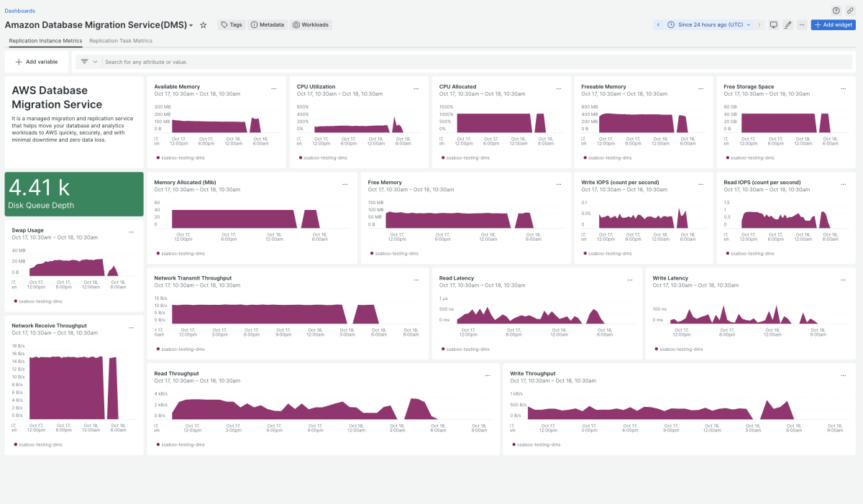Expand the dashboard title dropdown arrow
863x504 pixels.
tap(191, 25)
